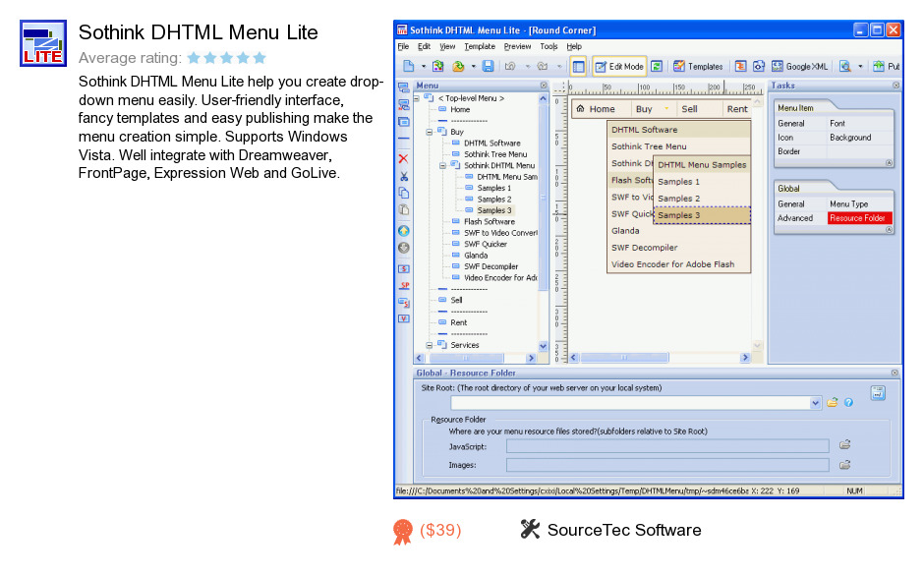
Task: Click the Images folder browse icon
Action: tap(844, 465)
